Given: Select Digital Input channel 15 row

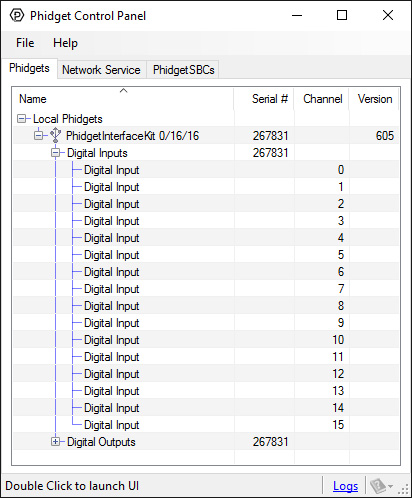Looking at the screenshot, I should tap(206, 425).
